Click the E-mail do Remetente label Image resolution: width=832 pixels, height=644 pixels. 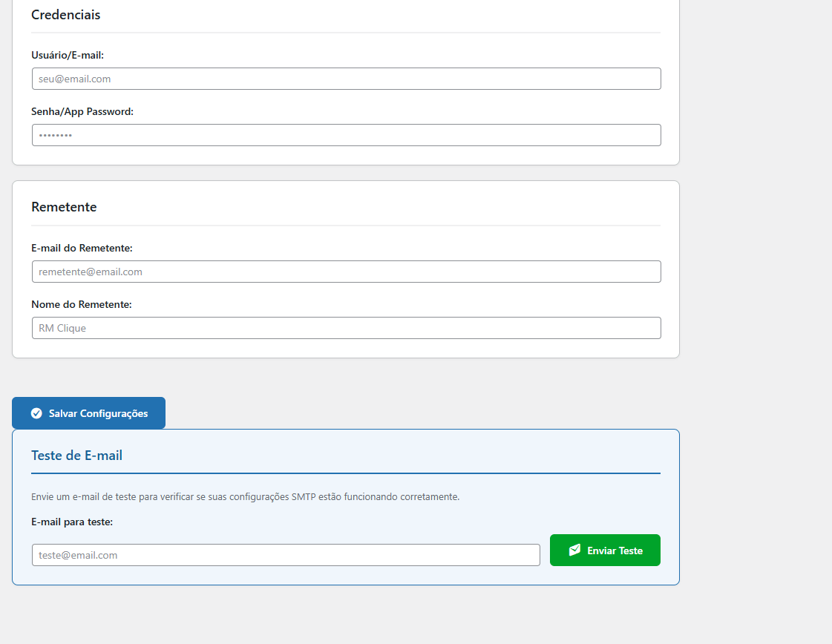point(82,248)
